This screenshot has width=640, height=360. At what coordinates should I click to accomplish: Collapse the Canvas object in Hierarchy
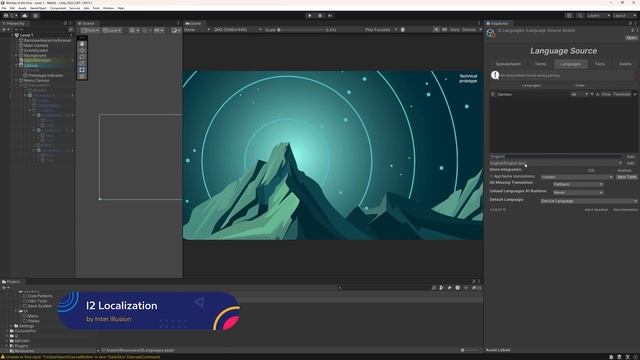pyautogui.click(x=17, y=65)
